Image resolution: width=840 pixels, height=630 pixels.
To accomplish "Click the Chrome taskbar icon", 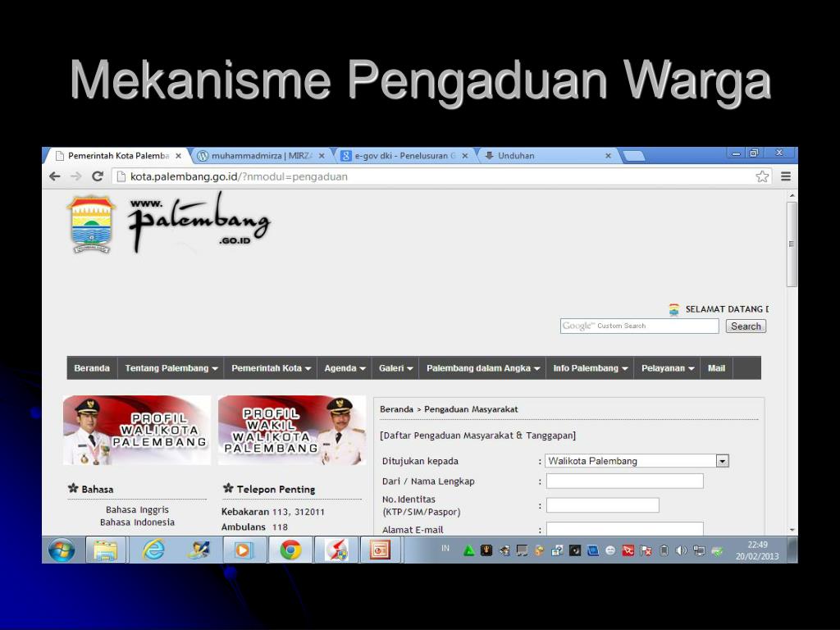I will pyautogui.click(x=290, y=550).
